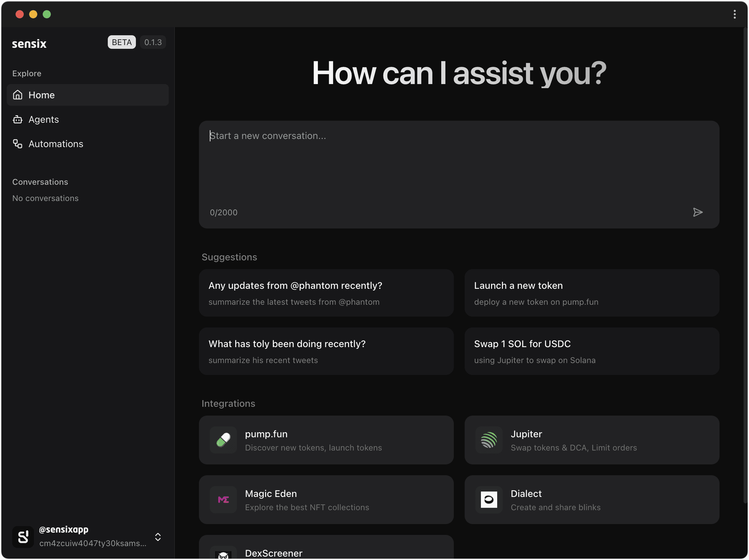
Task: Open the Home page in sidebar
Action: 87,95
